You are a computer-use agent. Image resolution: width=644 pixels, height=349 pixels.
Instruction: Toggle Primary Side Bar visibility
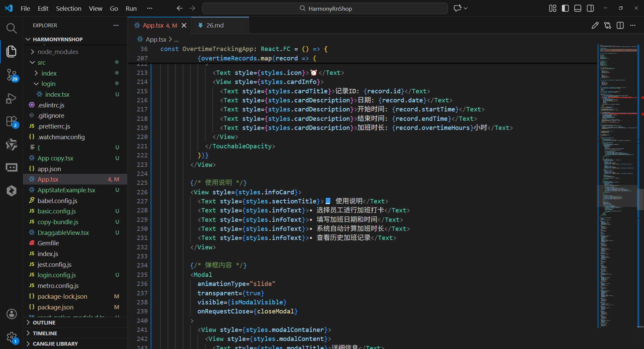click(565, 8)
